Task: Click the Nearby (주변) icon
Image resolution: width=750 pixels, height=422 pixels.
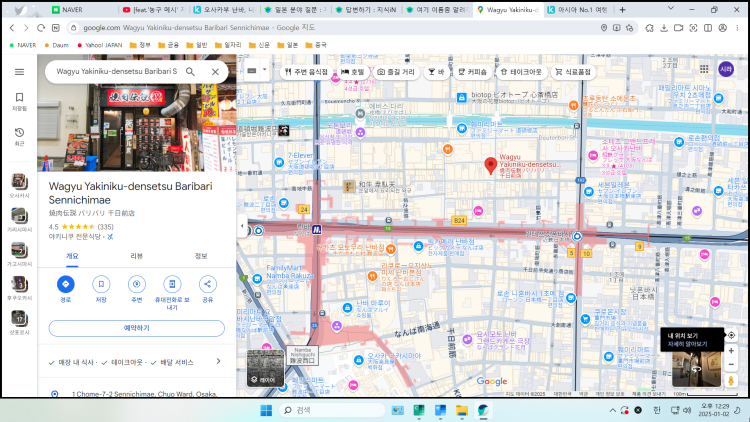Action: (x=136, y=284)
